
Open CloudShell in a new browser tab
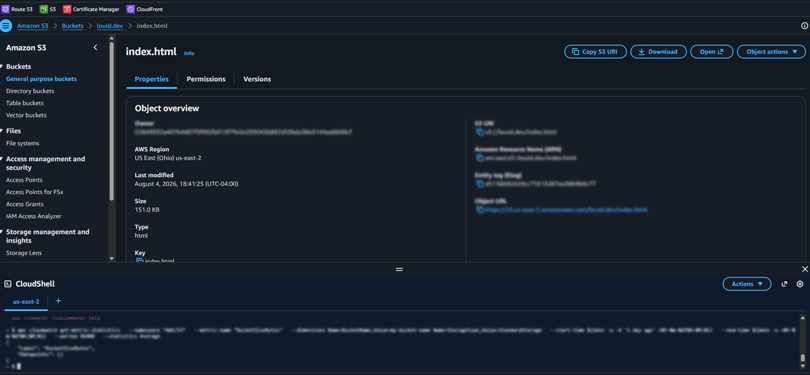pyautogui.click(x=784, y=284)
